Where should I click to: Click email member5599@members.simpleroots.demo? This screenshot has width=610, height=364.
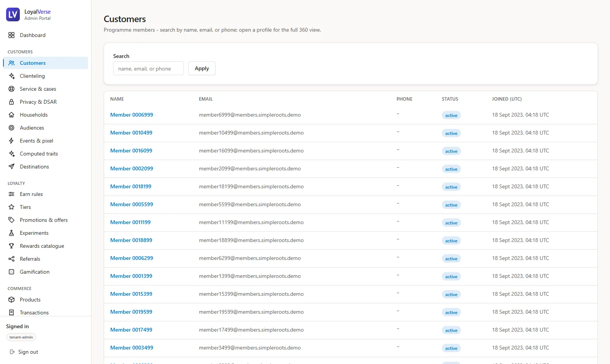(250, 204)
